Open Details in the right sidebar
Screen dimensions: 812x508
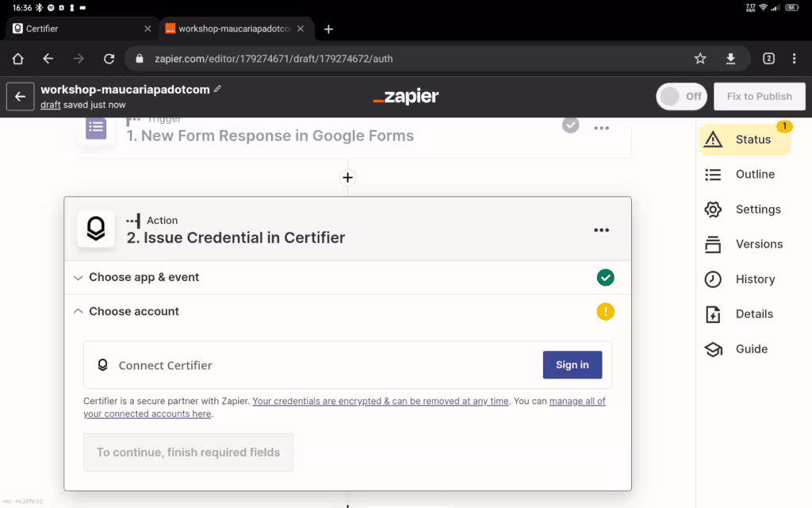739,314
